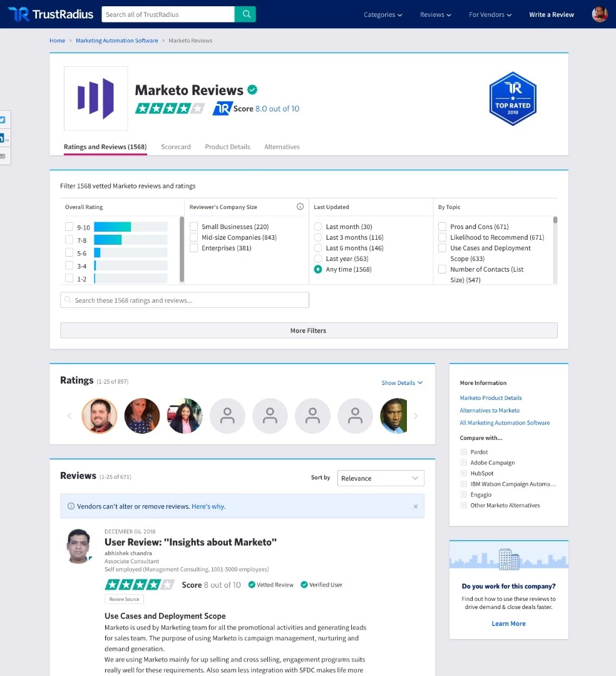Dismiss the vendors notice with the X
Image resolution: width=616 pixels, height=676 pixels.
click(x=416, y=506)
